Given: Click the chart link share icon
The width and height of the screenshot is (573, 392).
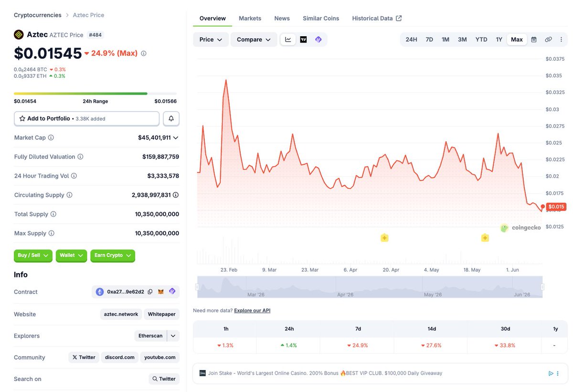Looking at the screenshot, I should pos(548,40).
